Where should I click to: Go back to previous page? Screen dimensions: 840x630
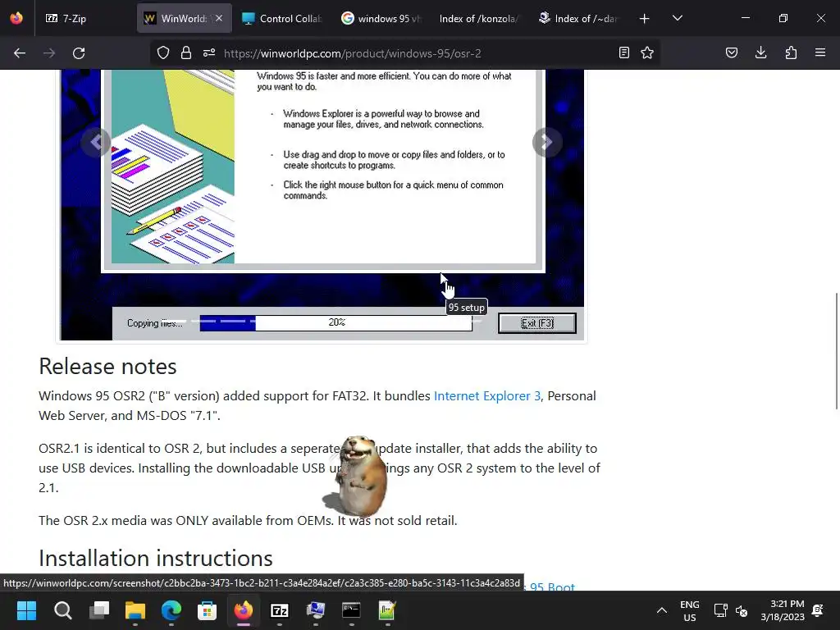pyautogui.click(x=20, y=53)
